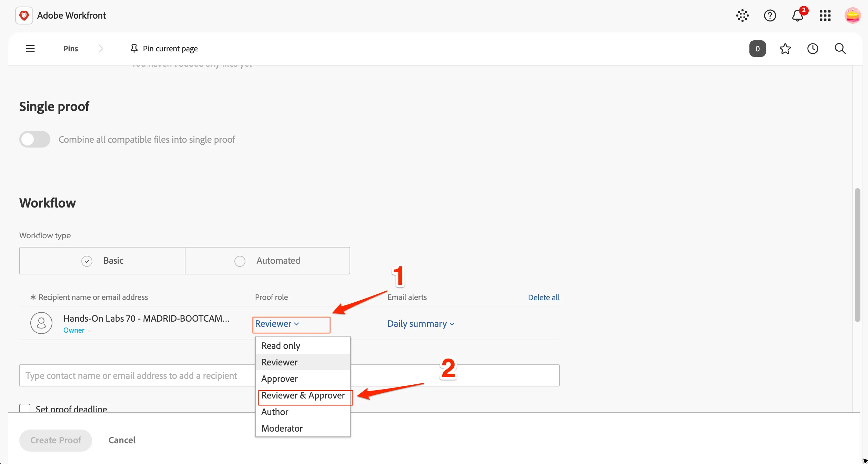Expand the Daily summary email alerts dropdown
Screen dimensions: 868x464
pyautogui.click(x=421, y=324)
